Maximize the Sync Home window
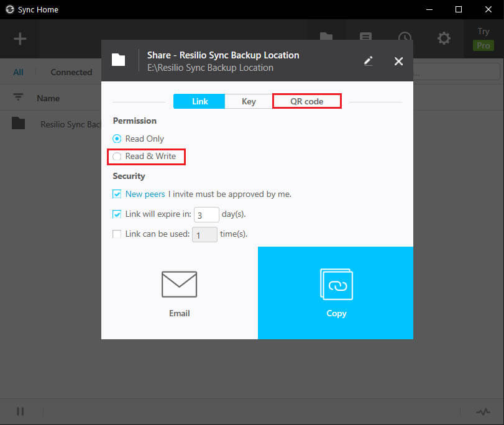Viewport: 504px width, 425px height. 459,10
